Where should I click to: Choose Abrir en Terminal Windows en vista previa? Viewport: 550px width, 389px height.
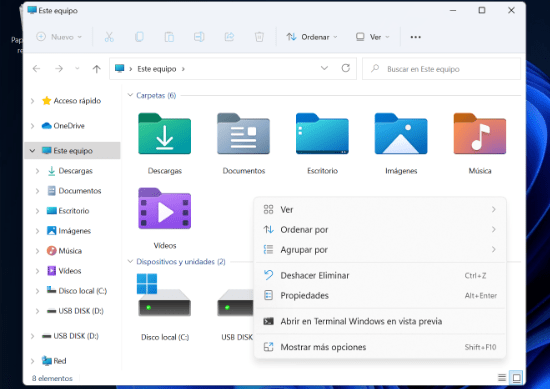(x=380, y=321)
